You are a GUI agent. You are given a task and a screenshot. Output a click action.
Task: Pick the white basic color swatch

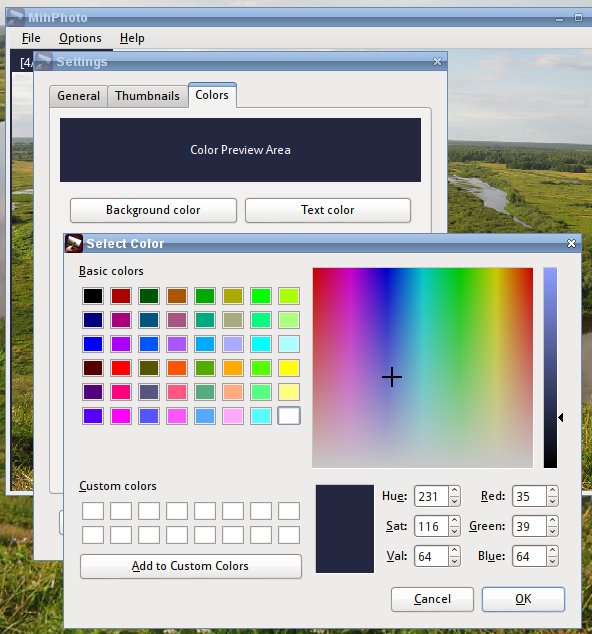[x=289, y=416]
